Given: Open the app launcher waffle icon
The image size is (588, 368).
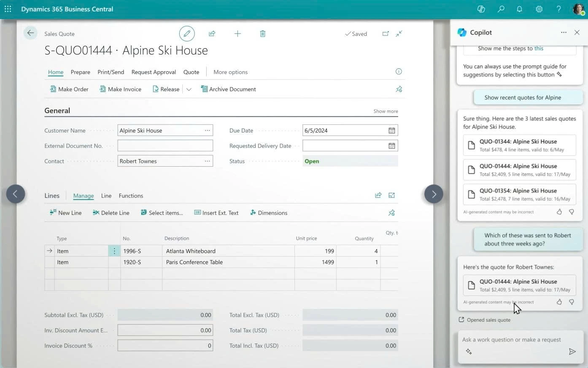Looking at the screenshot, I should point(8,9).
